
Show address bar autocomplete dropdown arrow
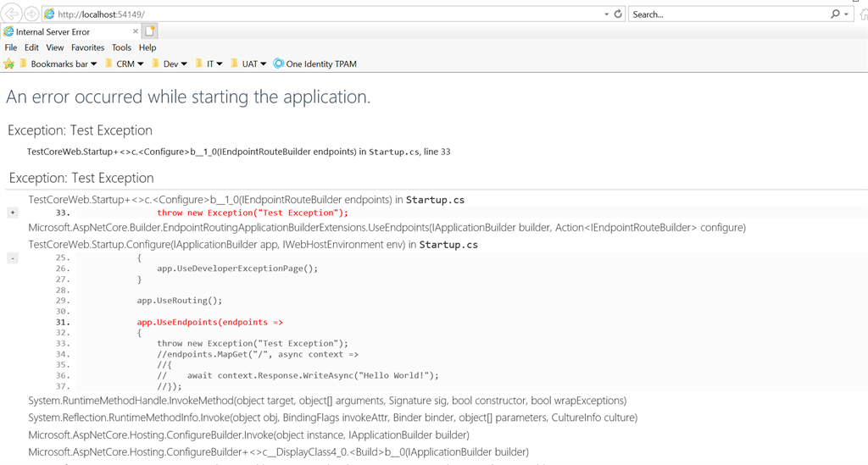[x=606, y=14]
